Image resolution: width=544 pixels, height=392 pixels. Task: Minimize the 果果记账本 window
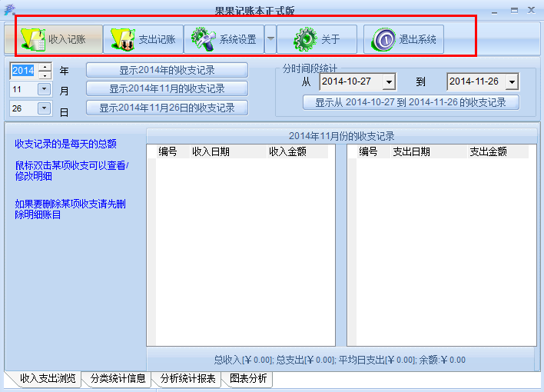pos(494,11)
